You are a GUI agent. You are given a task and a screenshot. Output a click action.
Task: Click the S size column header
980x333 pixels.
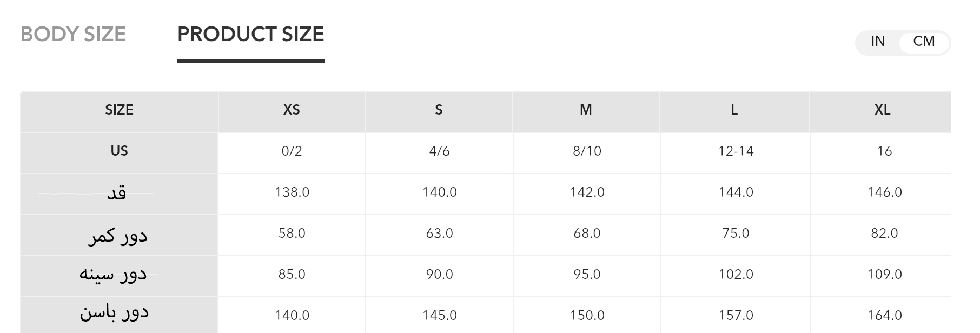point(439,110)
